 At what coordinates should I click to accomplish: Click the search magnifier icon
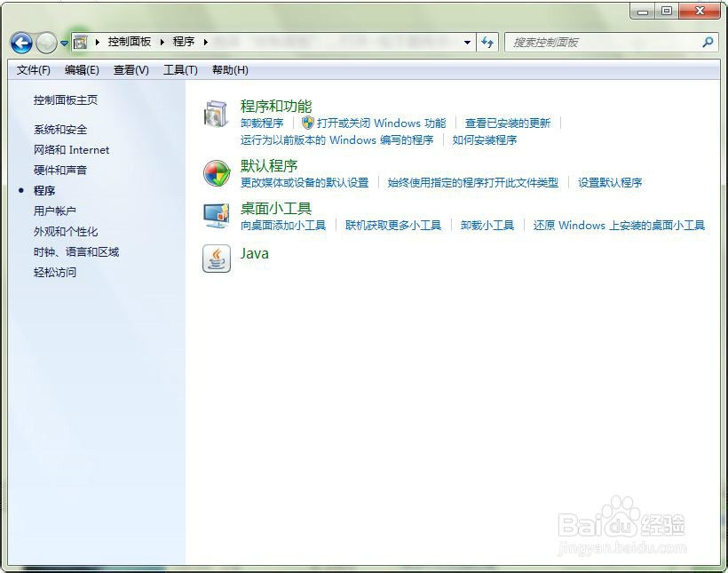(708, 42)
